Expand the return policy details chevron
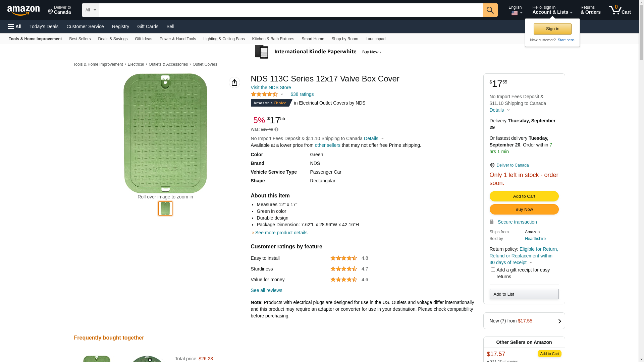 (531, 263)
